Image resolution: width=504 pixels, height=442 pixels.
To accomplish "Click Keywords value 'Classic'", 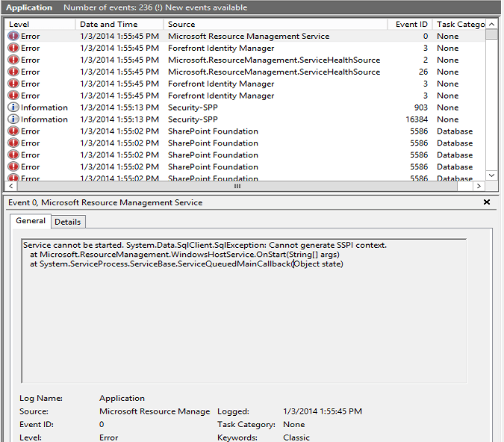I will 296,438.
